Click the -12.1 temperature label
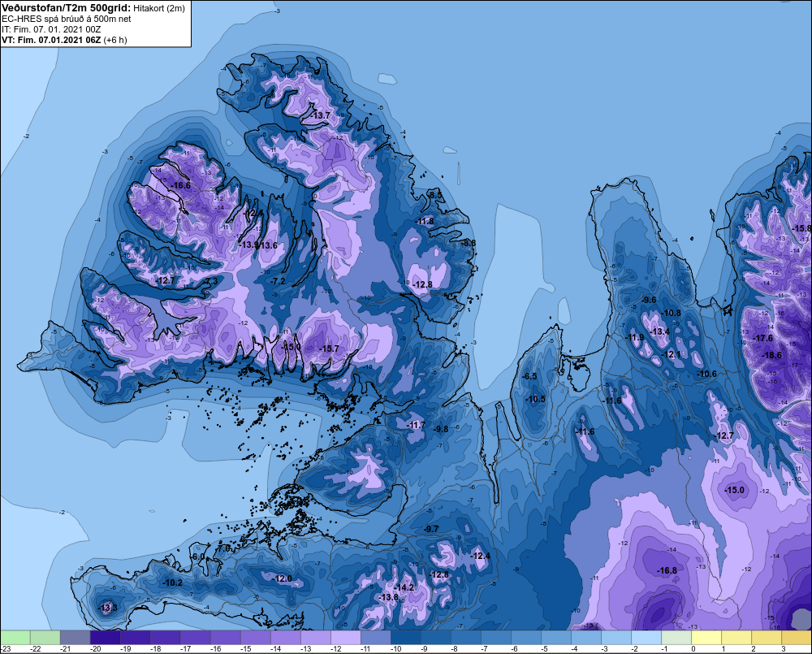The height and width of the screenshot is (654, 812). (672, 354)
